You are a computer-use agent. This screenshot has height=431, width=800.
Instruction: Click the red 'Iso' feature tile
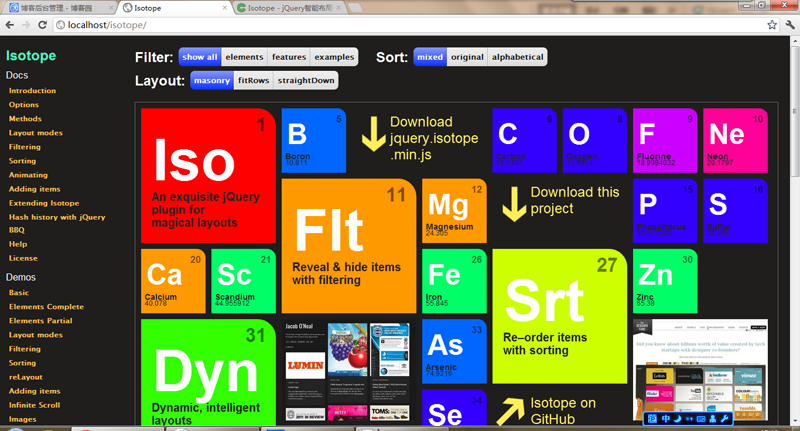click(208, 175)
